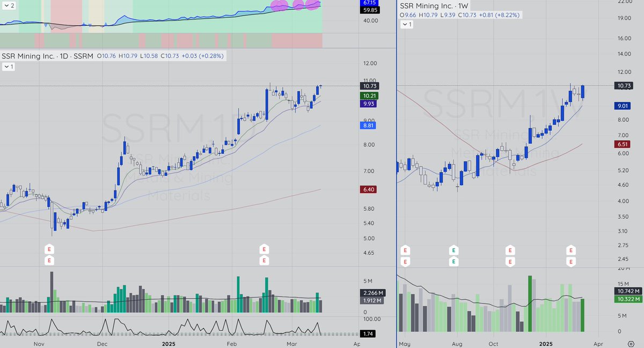Viewport: 644px width, 348px height.
Task: Click 5.80 on the daily price scale
Action: pyautogui.click(x=370, y=209)
